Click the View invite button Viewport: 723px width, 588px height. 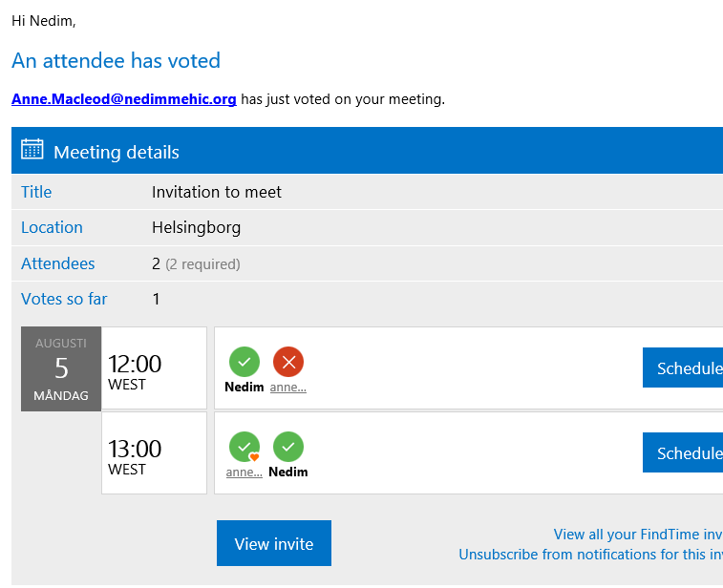tap(274, 543)
